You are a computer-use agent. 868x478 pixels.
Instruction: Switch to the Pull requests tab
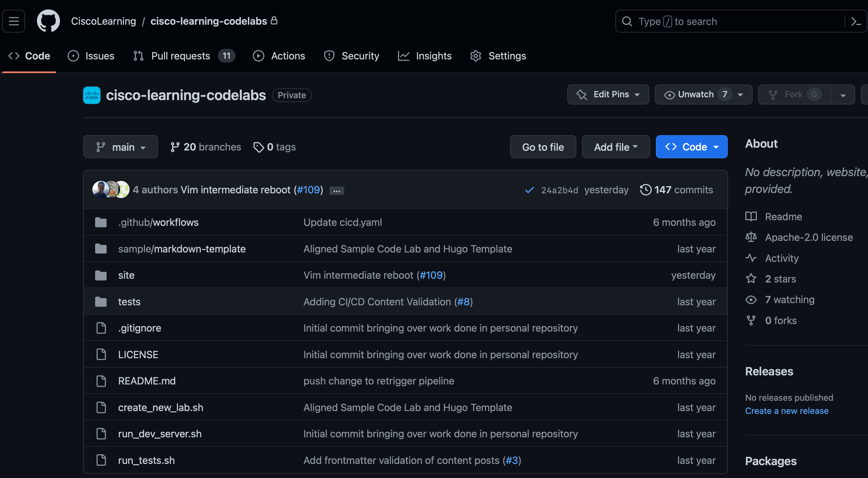click(184, 56)
